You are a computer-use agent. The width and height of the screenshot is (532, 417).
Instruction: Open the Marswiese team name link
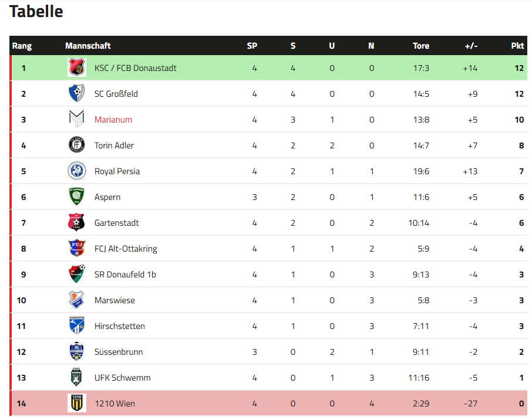[x=115, y=300]
